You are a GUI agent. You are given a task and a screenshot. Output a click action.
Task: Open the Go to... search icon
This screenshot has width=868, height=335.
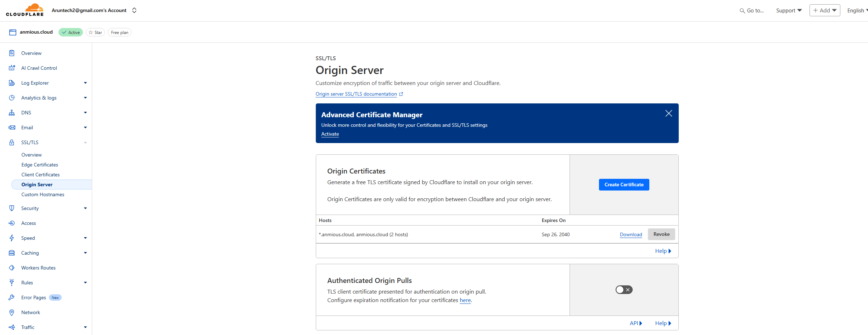click(742, 10)
